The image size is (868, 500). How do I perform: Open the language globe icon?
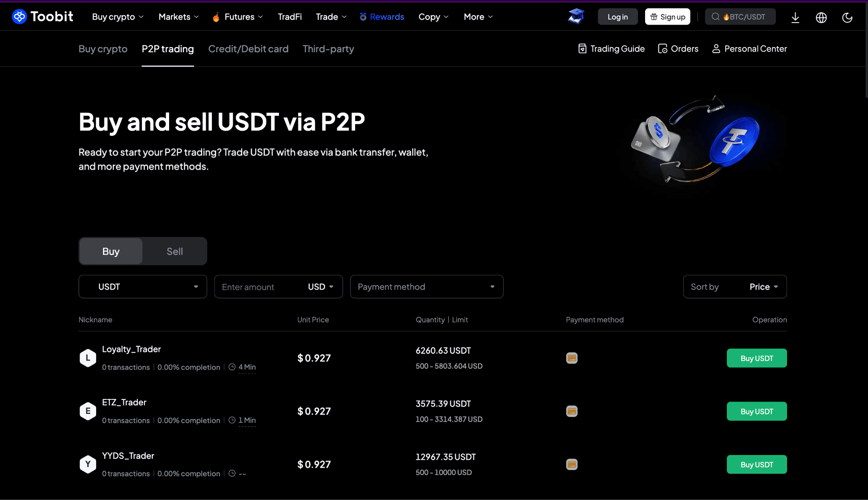tap(821, 17)
